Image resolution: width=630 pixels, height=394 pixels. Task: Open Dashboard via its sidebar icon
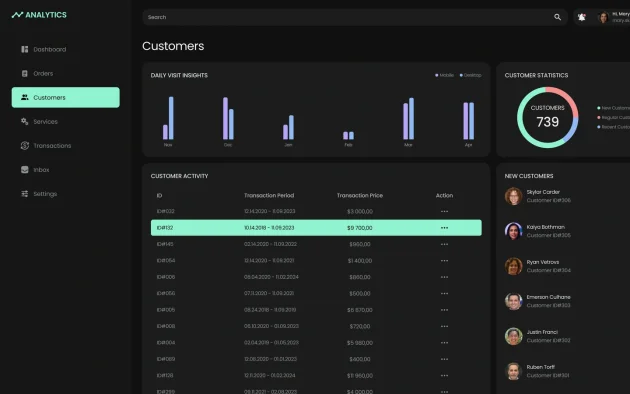pyautogui.click(x=25, y=49)
